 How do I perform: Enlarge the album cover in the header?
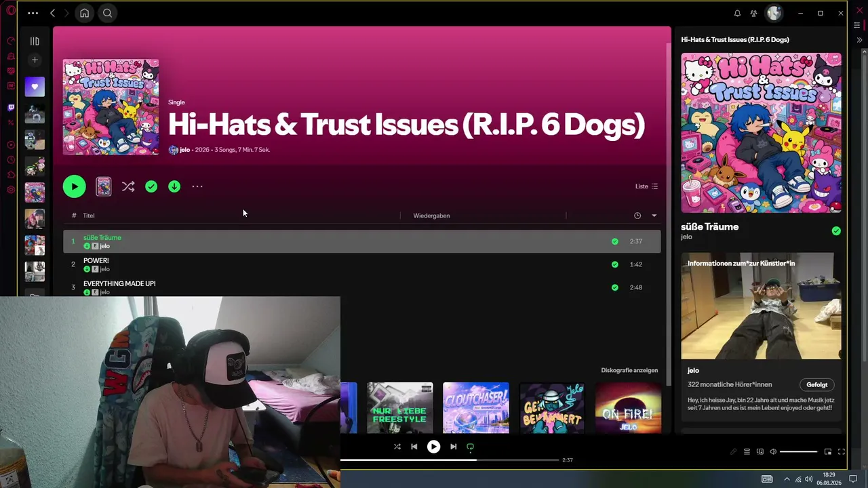[x=111, y=107]
